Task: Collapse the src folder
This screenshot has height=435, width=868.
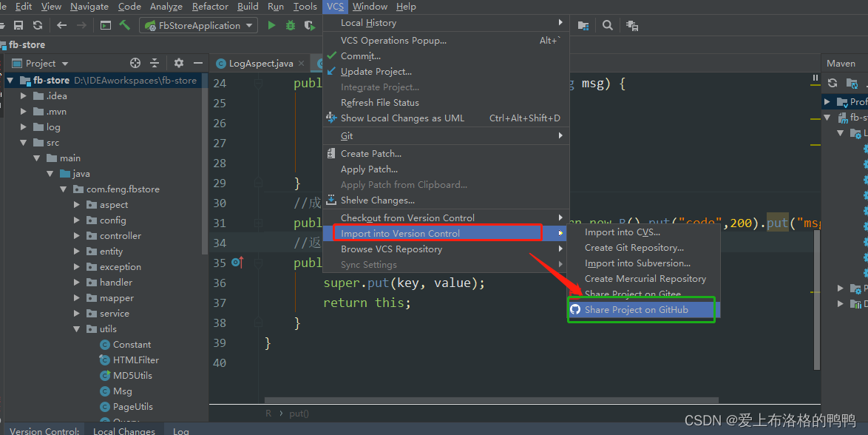Action: click(x=23, y=143)
